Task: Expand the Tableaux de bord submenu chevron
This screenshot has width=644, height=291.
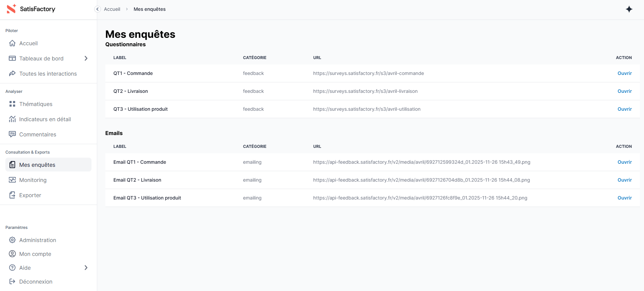Action: point(86,58)
